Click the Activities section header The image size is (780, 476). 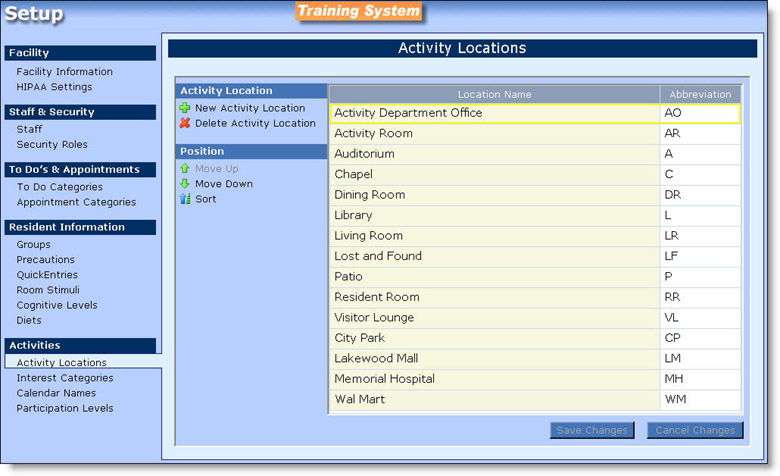[x=80, y=345]
